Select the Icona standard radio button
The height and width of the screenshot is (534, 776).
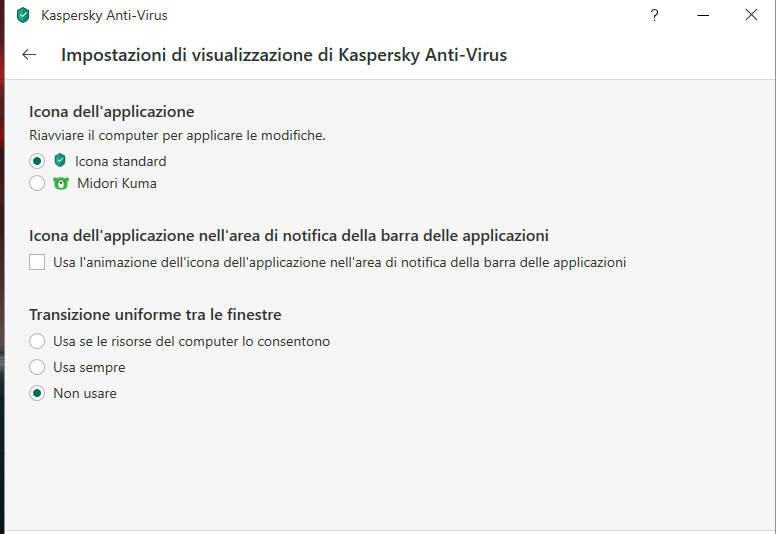click(37, 161)
